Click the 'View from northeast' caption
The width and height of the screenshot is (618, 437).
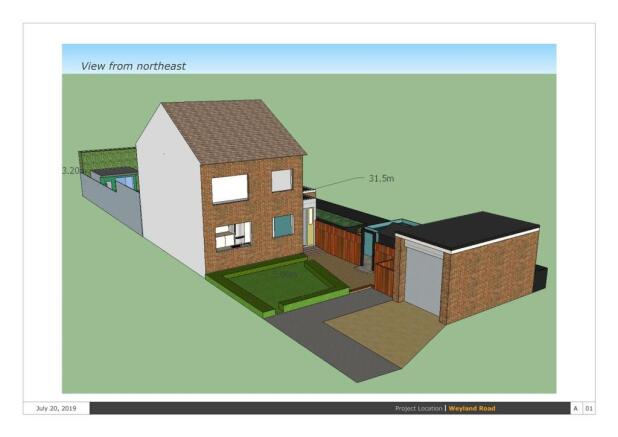(133, 66)
